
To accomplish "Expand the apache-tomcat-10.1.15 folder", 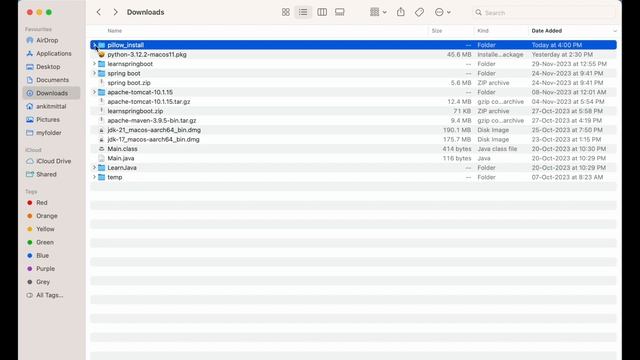I will [94, 92].
